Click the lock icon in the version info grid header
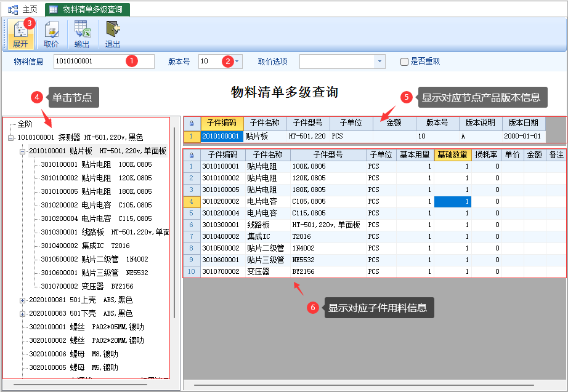 (192, 124)
